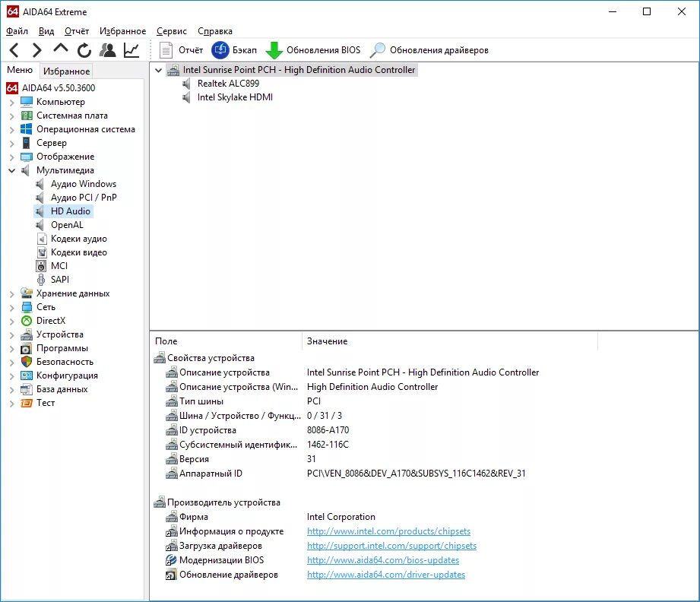This screenshot has height=602, width=700.
Task: Select HD Audio in the tree
Action: [x=70, y=211]
